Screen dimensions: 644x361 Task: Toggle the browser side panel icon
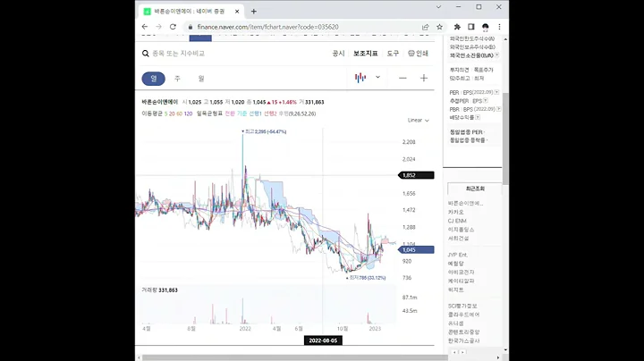471,27
